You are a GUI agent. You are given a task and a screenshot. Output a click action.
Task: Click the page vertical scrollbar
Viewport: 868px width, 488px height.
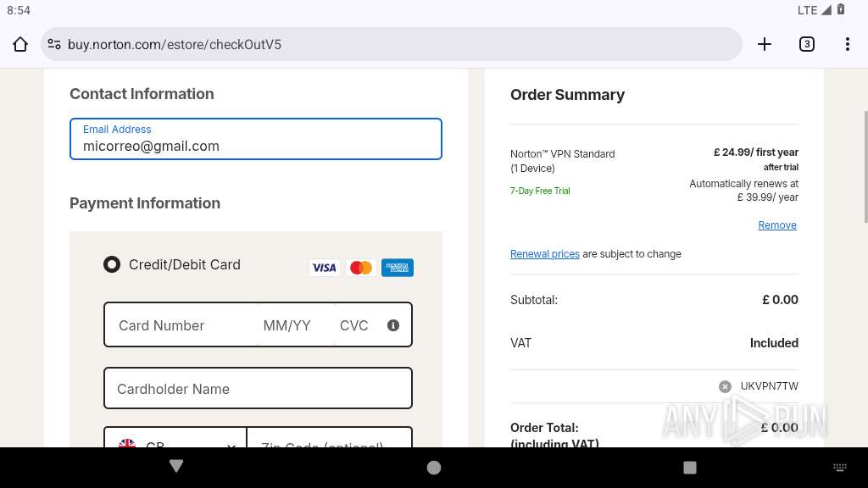[865, 167]
